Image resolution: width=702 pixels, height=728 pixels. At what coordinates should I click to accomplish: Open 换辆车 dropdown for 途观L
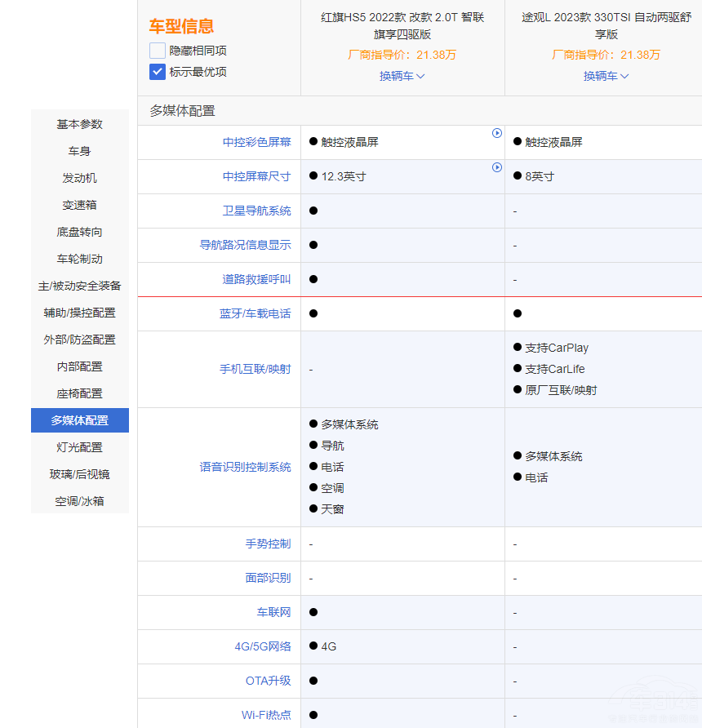pos(606,76)
